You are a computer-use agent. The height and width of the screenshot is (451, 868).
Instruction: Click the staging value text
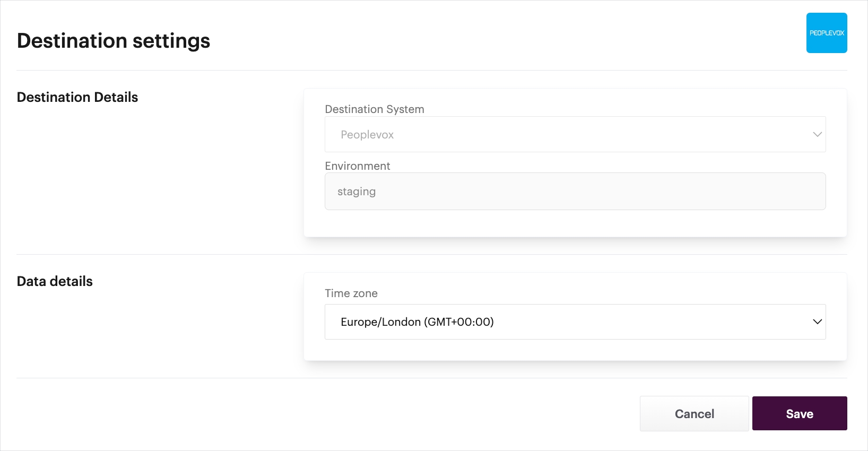coord(356,192)
